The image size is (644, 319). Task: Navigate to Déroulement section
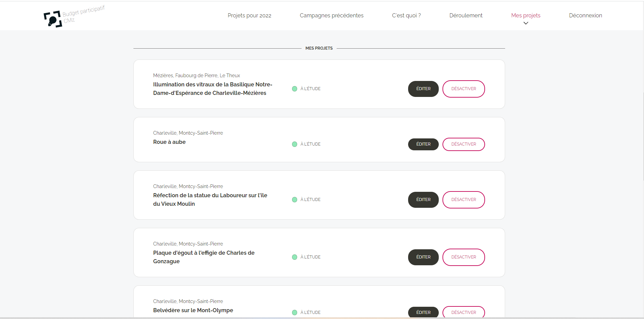point(466,16)
